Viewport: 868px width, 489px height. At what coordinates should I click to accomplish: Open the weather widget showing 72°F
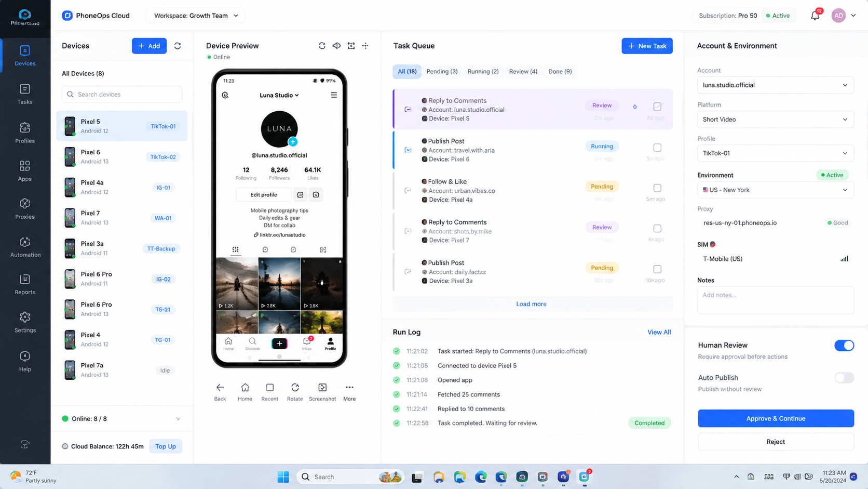(33, 477)
